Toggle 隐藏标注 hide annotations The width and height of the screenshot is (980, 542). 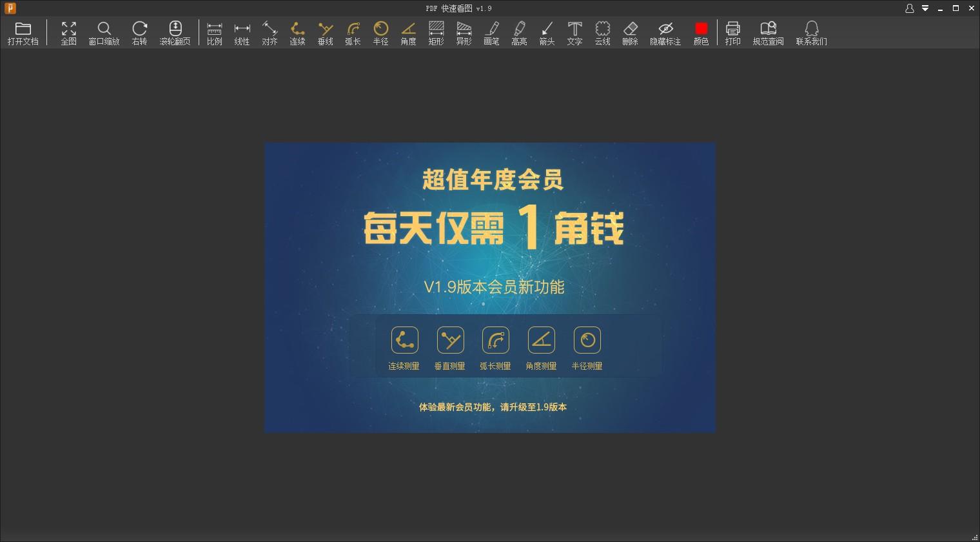(665, 34)
